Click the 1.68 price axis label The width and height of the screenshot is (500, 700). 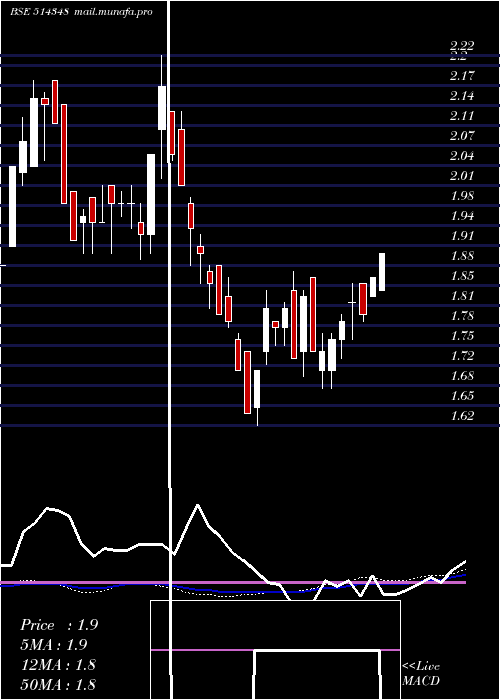pyautogui.click(x=462, y=375)
